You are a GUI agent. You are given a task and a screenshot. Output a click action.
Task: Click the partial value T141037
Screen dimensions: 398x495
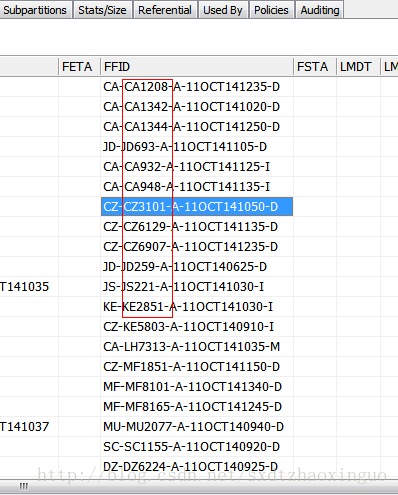pyautogui.click(x=25, y=427)
